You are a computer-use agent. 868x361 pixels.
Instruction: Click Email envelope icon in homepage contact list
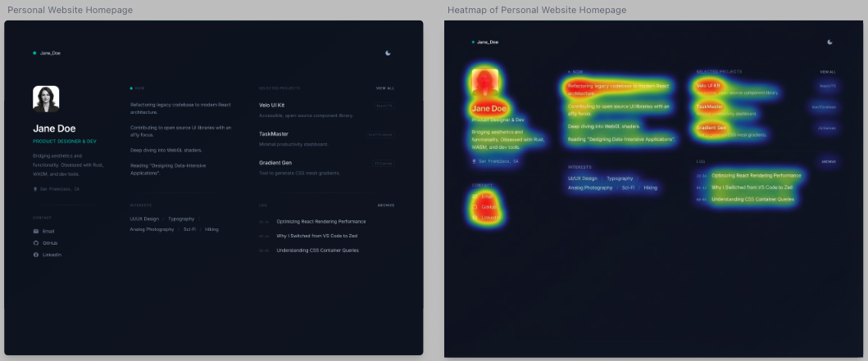coord(36,232)
